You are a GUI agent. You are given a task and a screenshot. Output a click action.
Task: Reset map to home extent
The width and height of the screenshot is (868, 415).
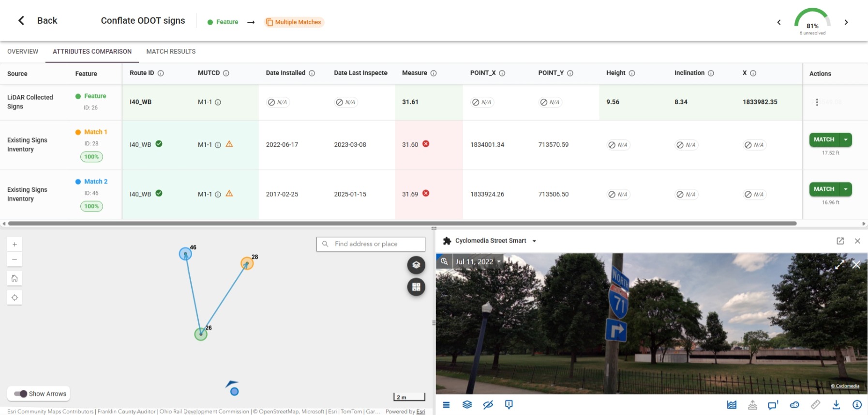(15, 278)
